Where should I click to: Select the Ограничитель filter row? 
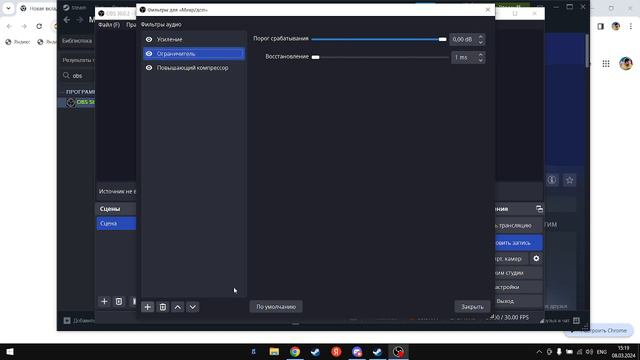tap(194, 53)
